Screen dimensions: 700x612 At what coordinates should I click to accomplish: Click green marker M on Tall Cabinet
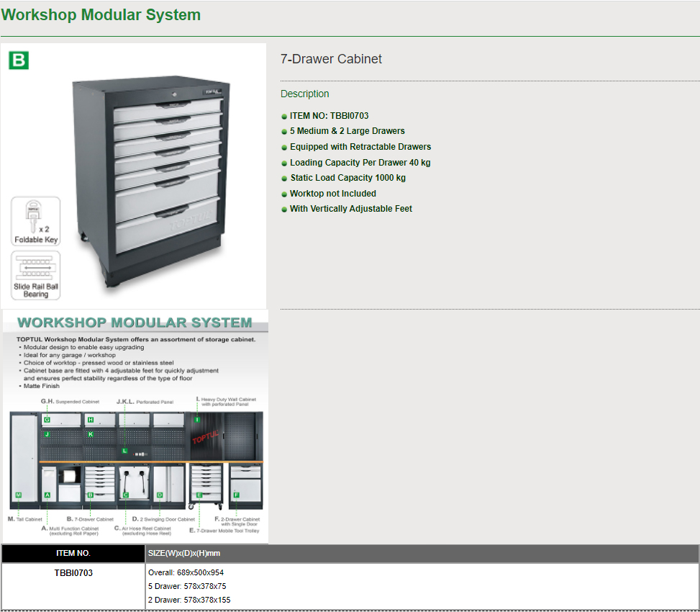point(18,495)
